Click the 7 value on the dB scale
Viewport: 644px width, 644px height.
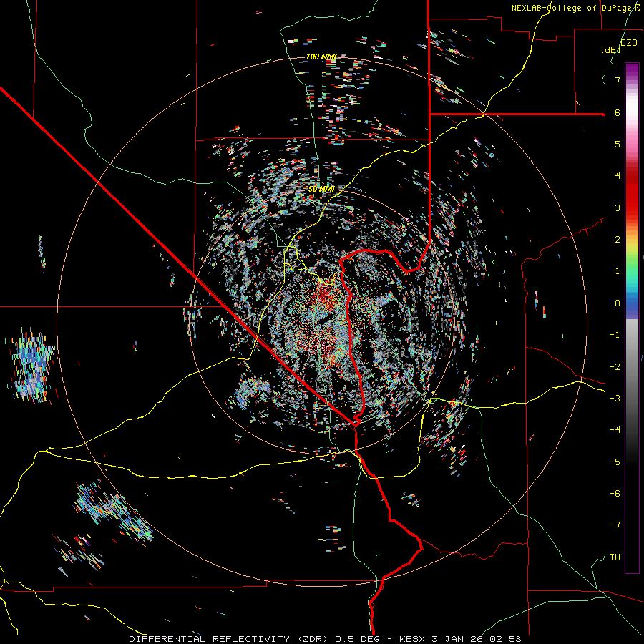click(618, 80)
